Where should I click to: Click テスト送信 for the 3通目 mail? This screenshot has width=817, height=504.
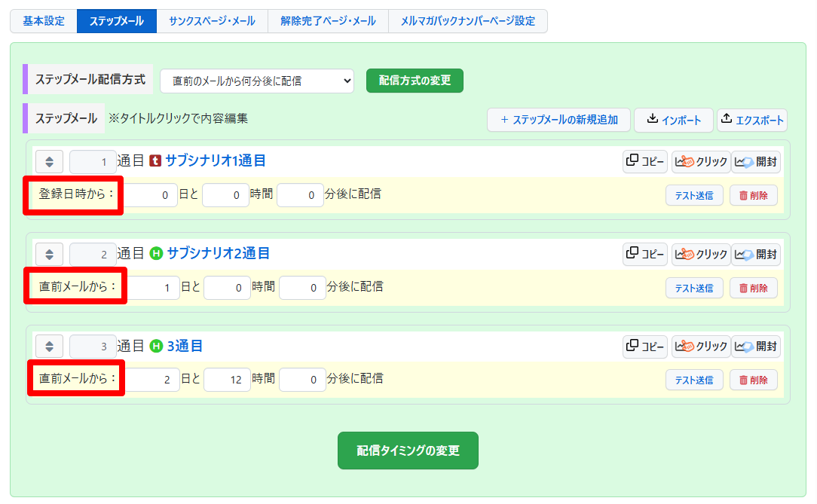pos(694,380)
